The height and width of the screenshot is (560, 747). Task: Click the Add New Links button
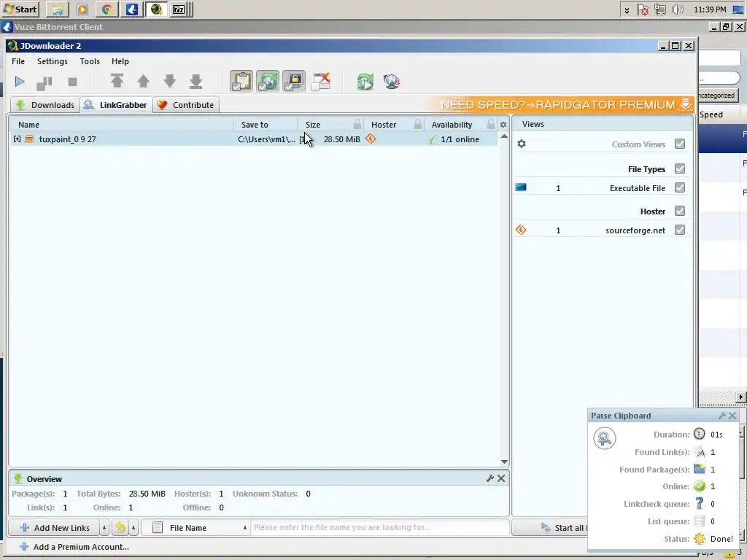pos(54,528)
